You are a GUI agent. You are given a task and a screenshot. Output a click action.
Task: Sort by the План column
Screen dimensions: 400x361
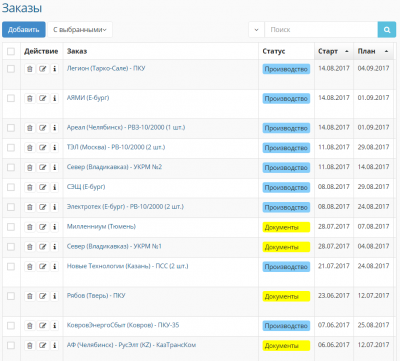tap(373, 51)
